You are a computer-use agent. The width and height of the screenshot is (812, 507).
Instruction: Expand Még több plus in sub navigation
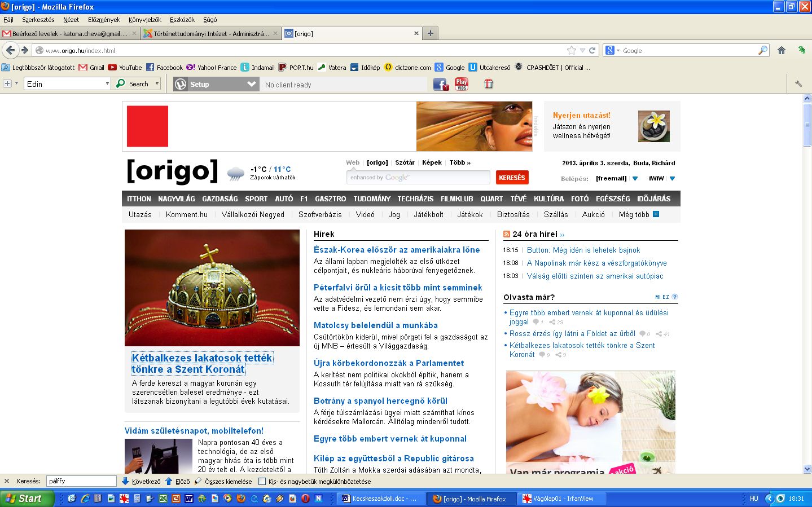coord(656,214)
